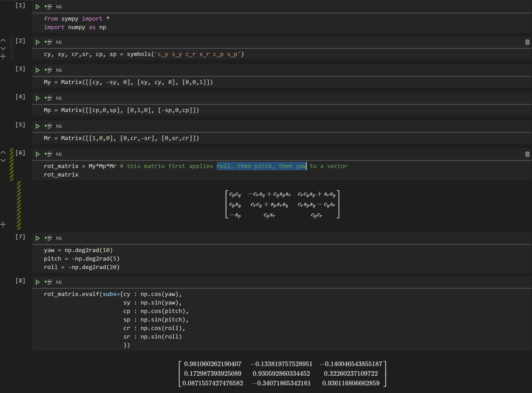
Task: Place cursor in the Mr = Matrix code line
Action: [x=122, y=138]
